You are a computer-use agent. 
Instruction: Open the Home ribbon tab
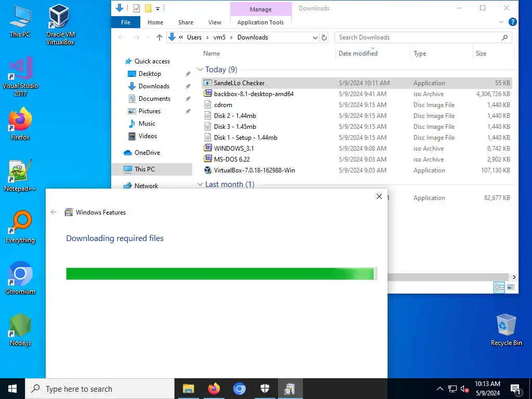155,22
